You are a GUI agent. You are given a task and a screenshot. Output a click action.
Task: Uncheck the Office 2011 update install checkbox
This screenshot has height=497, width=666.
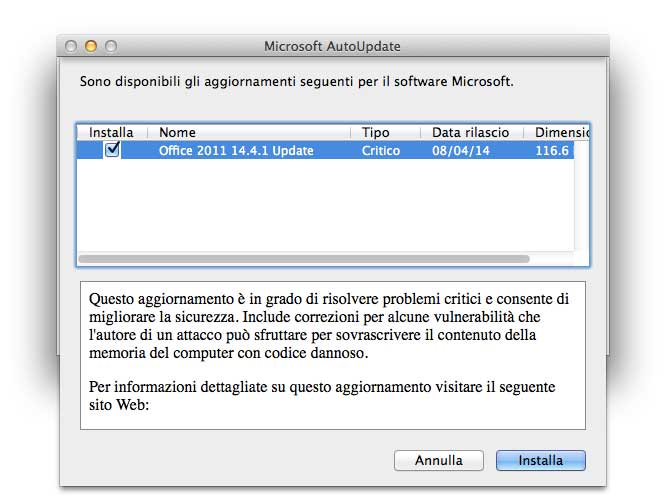pos(112,150)
